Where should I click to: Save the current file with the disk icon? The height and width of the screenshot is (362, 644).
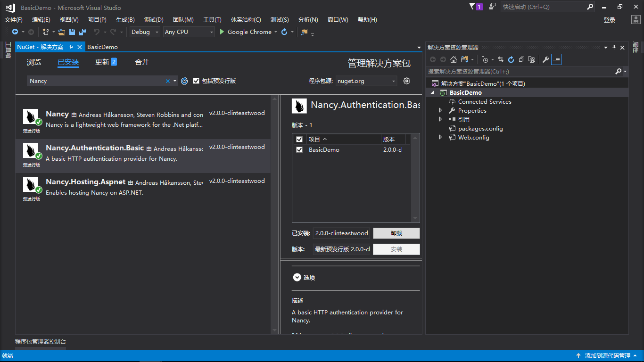point(72,32)
